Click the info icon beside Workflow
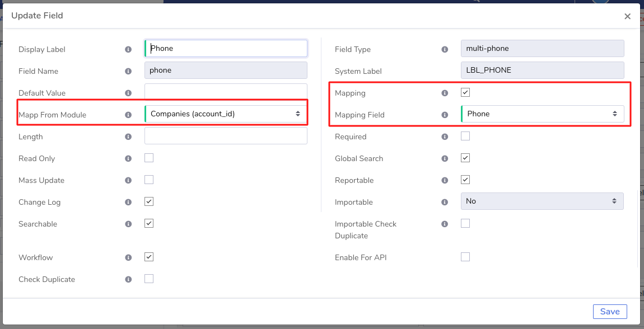This screenshot has height=329, width=644. pyautogui.click(x=128, y=257)
